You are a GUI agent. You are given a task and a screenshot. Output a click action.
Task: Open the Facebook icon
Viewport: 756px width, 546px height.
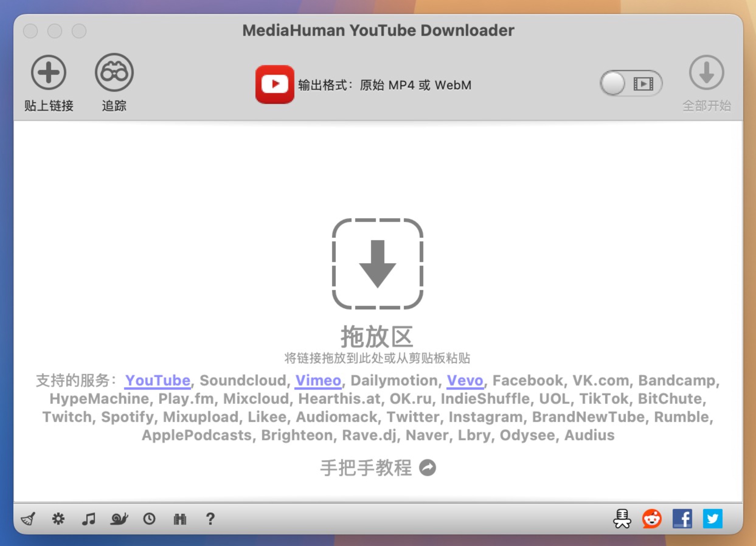682,518
